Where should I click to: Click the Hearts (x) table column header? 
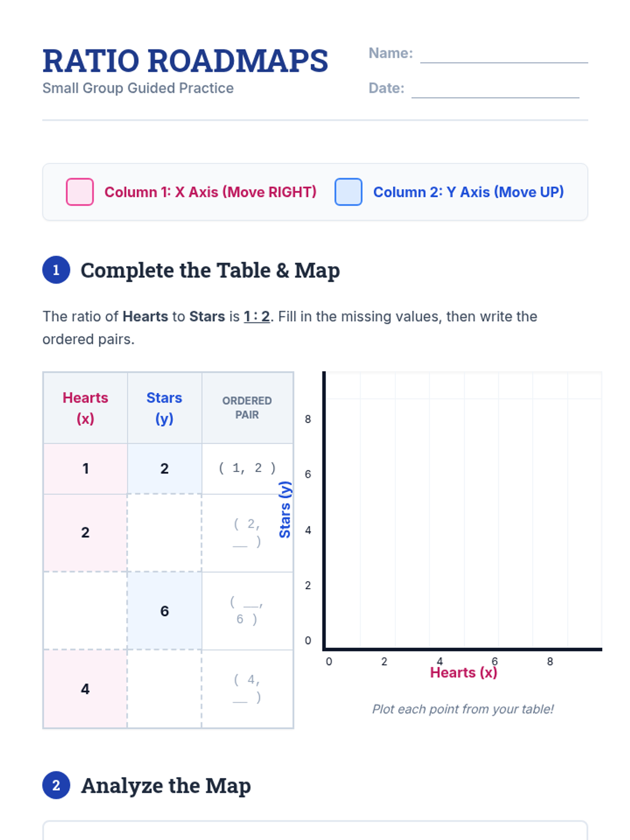pyautogui.click(x=85, y=408)
